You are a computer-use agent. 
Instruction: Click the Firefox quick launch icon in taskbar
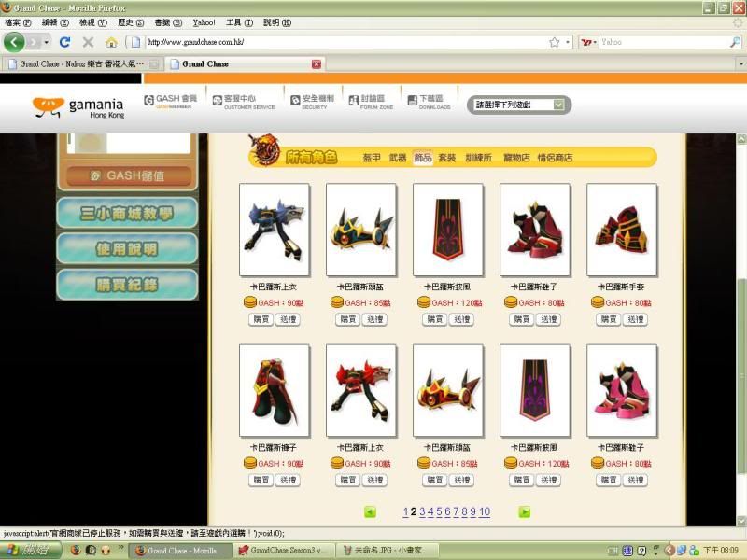76,550
